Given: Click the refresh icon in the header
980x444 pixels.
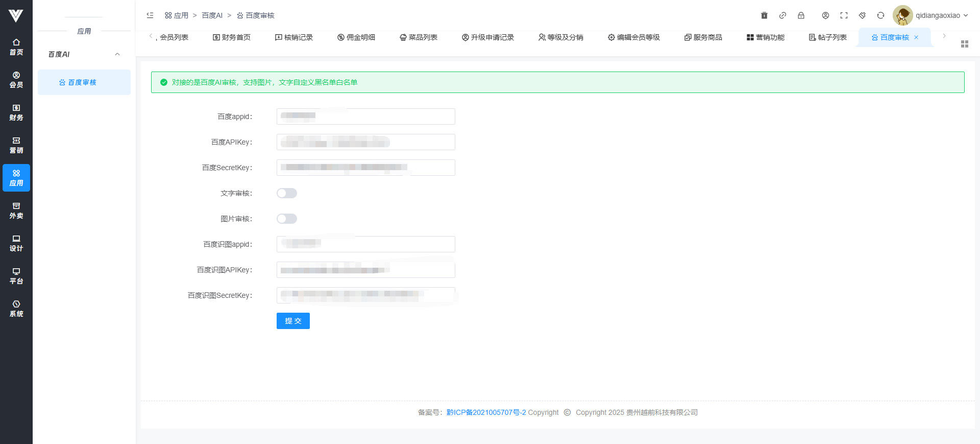Looking at the screenshot, I should [x=880, y=15].
